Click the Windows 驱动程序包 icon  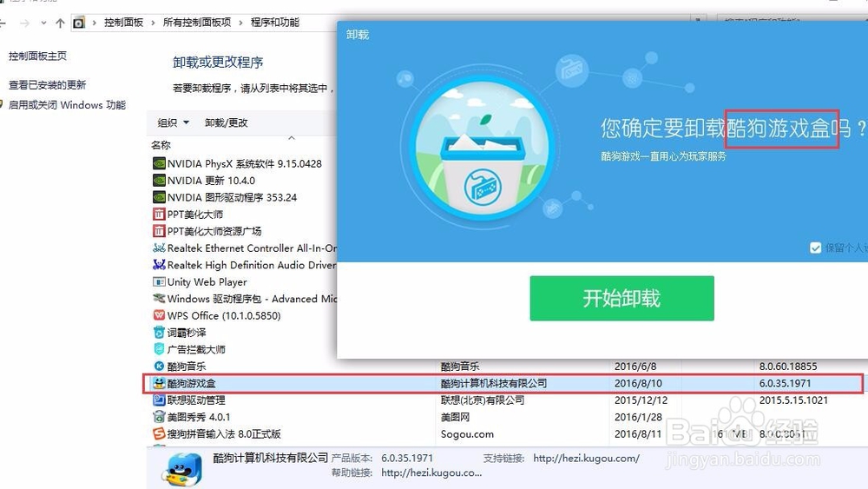tap(159, 299)
